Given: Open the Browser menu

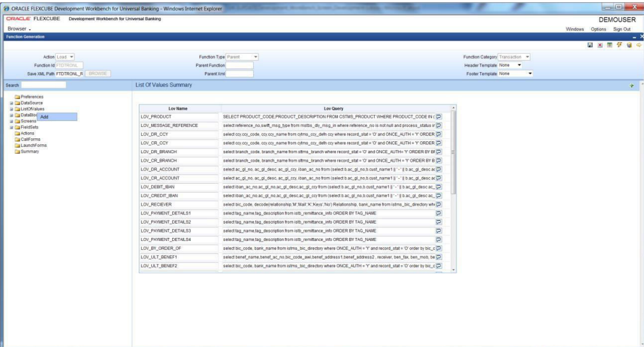Looking at the screenshot, I should pyautogui.click(x=19, y=29).
